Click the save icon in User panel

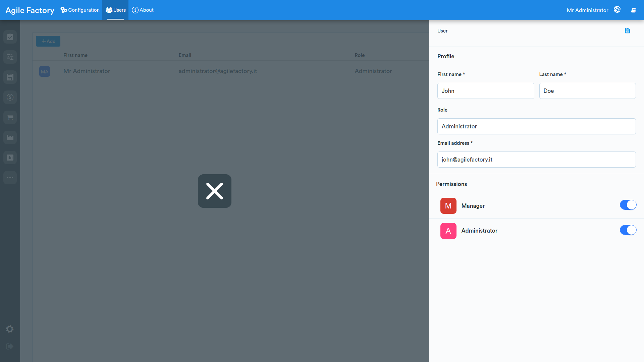(x=627, y=31)
